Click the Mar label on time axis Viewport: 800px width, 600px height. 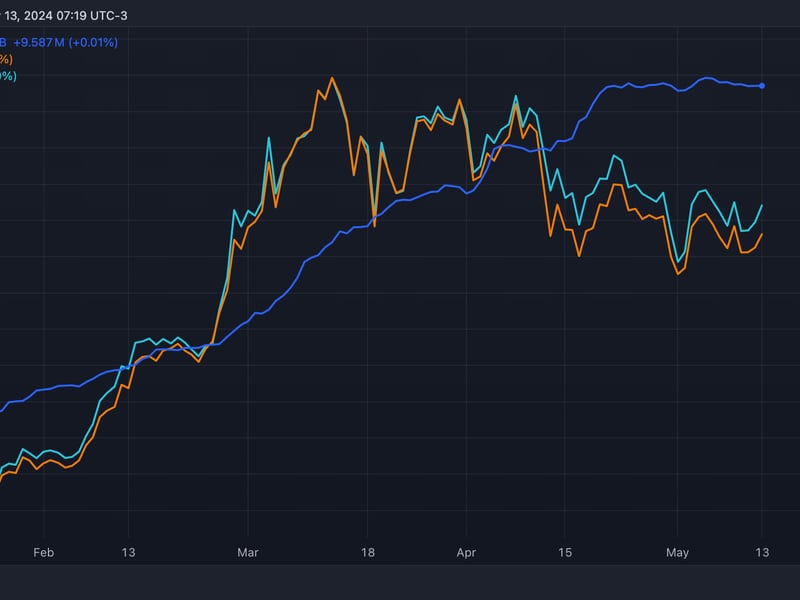tap(248, 551)
